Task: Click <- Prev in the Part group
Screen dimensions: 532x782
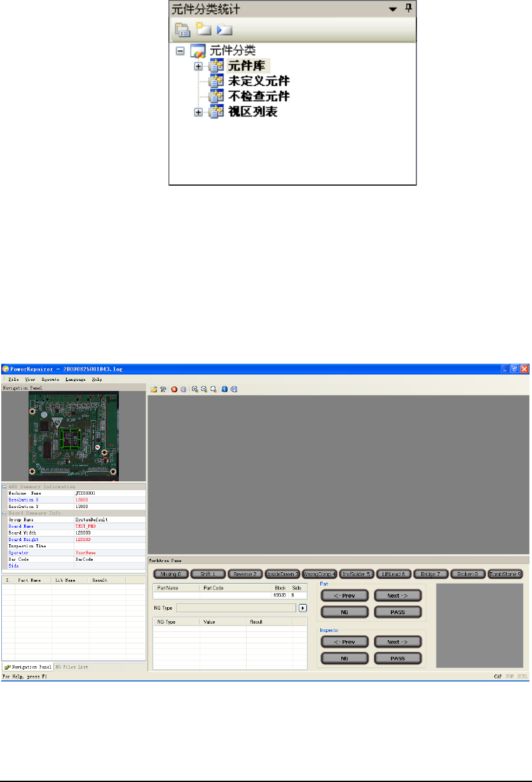Action: point(345,596)
